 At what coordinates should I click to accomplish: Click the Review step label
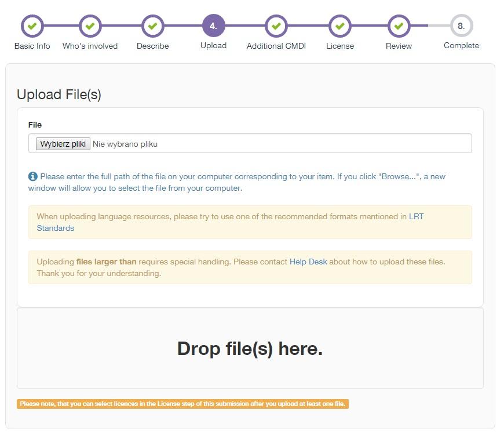tap(399, 46)
